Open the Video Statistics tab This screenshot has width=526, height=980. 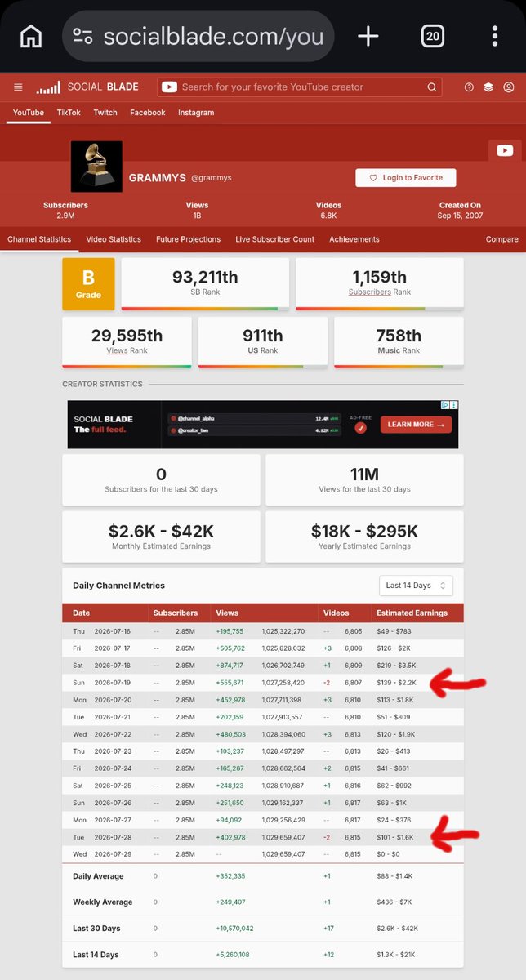point(114,239)
